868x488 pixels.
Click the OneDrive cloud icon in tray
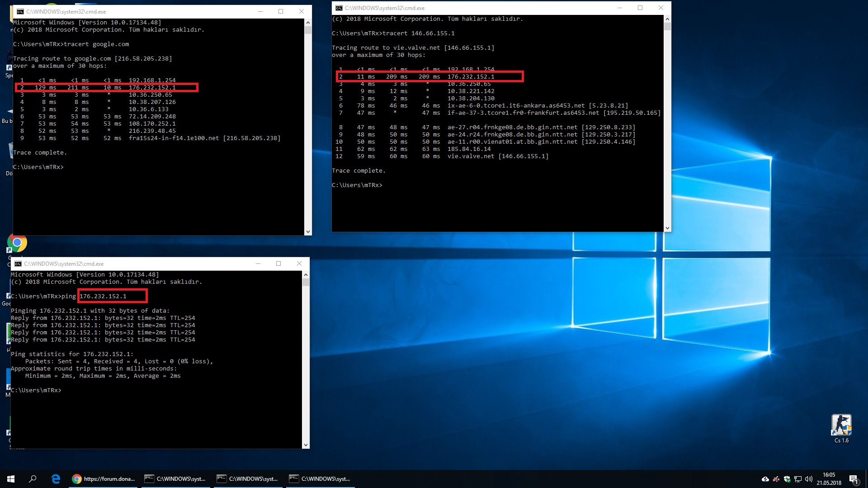tap(765, 479)
